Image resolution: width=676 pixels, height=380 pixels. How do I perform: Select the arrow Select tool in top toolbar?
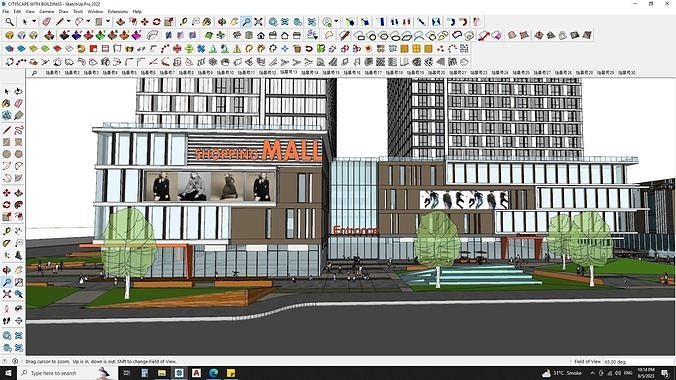25,22
